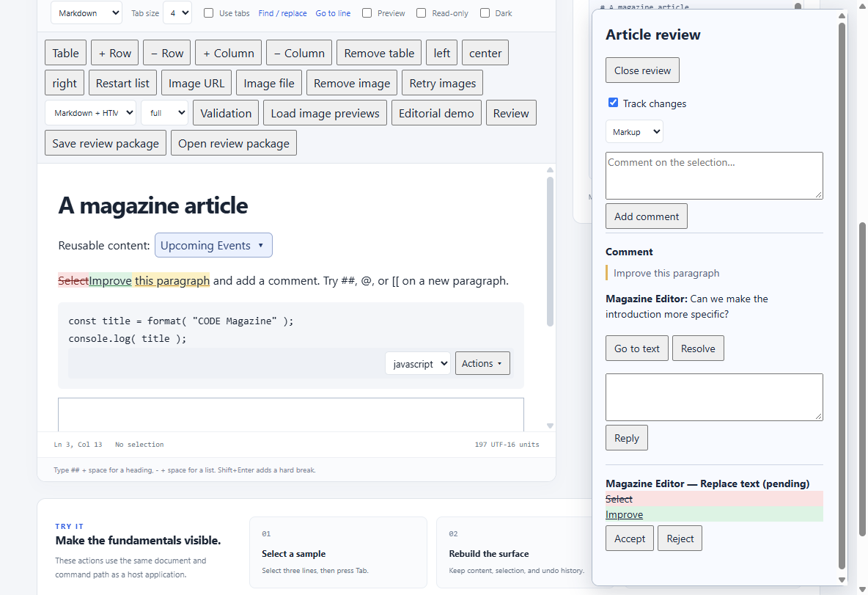The width and height of the screenshot is (868, 595).
Task: Click the Table button
Action: (x=66, y=53)
